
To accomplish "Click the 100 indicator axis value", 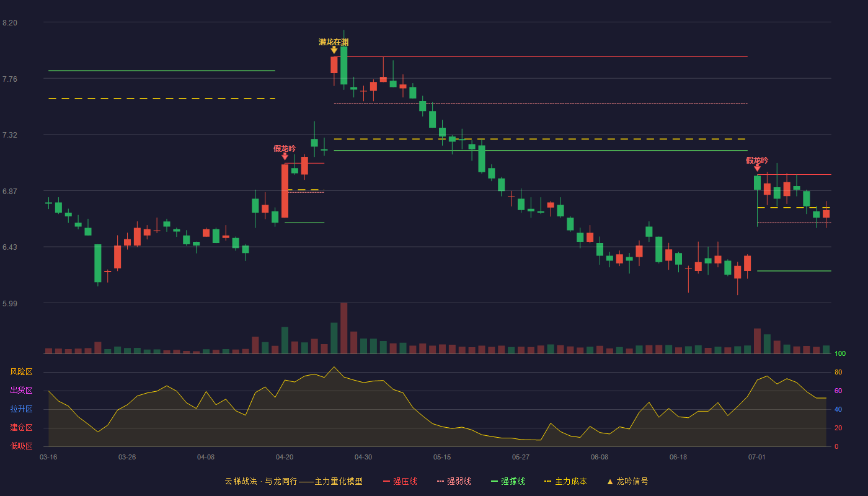I will [x=840, y=354].
